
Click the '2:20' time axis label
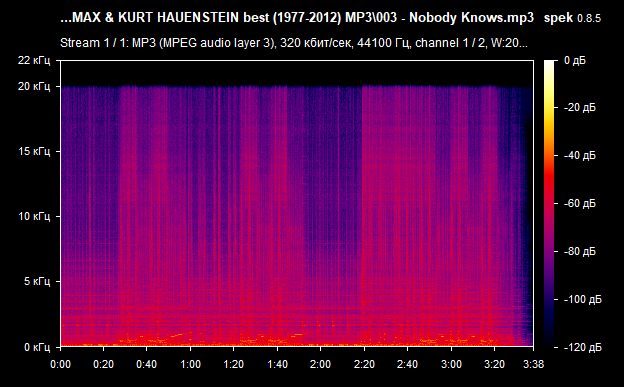pyautogui.click(x=364, y=364)
